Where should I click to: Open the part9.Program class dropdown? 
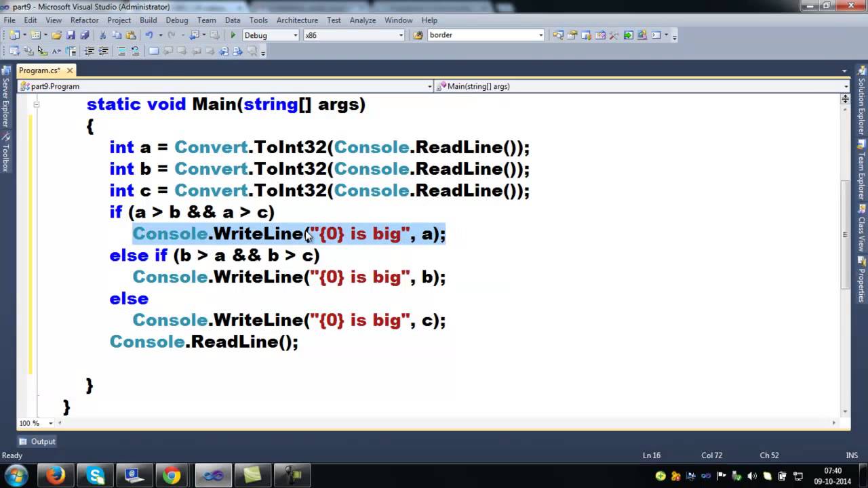click(x=429, y=86)
